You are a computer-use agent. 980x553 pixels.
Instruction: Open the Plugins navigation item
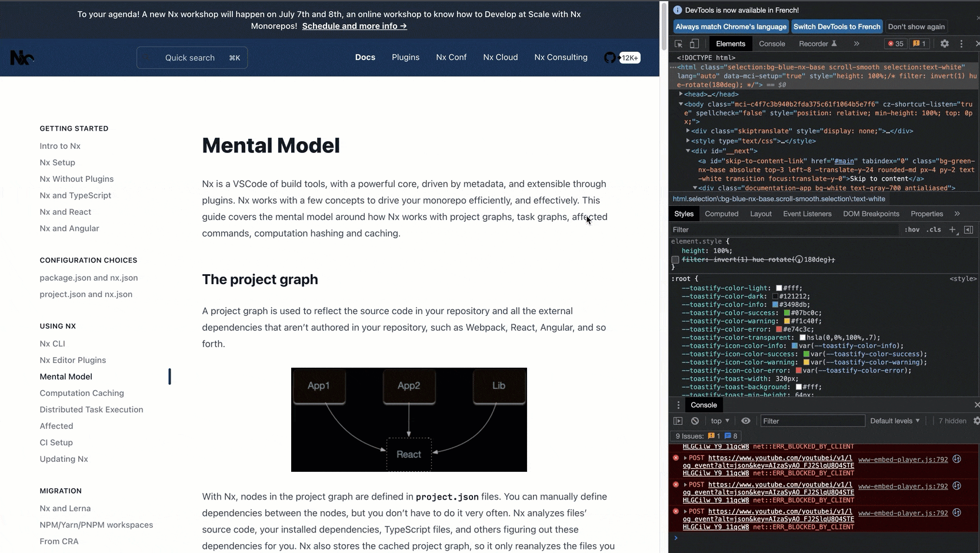tap(405, 58)
